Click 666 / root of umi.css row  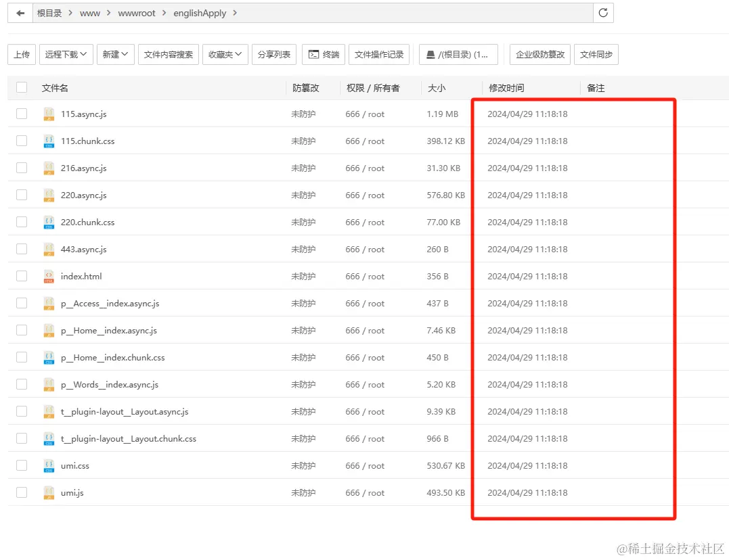tap(365, 466)
